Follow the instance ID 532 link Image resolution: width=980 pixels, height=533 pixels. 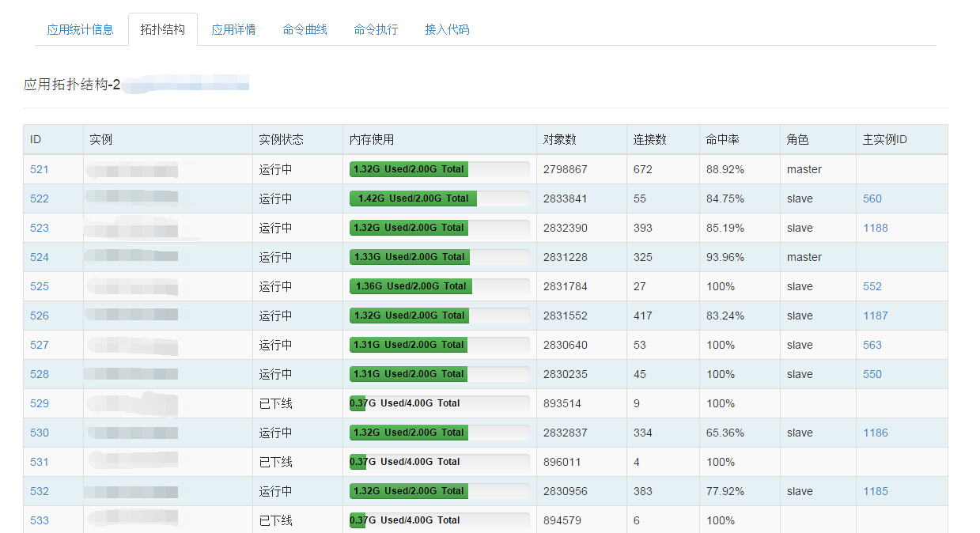(40, 491)
